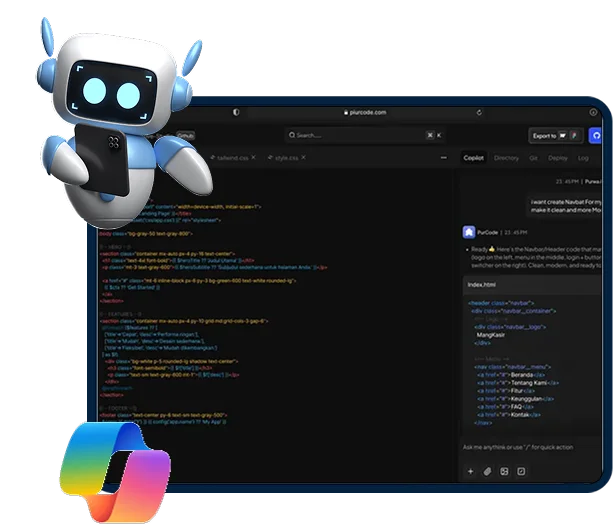Click the PurCode avatar icon in chat
The height and width of the screenshot is (532, 613).
click(x=469, y=232)
